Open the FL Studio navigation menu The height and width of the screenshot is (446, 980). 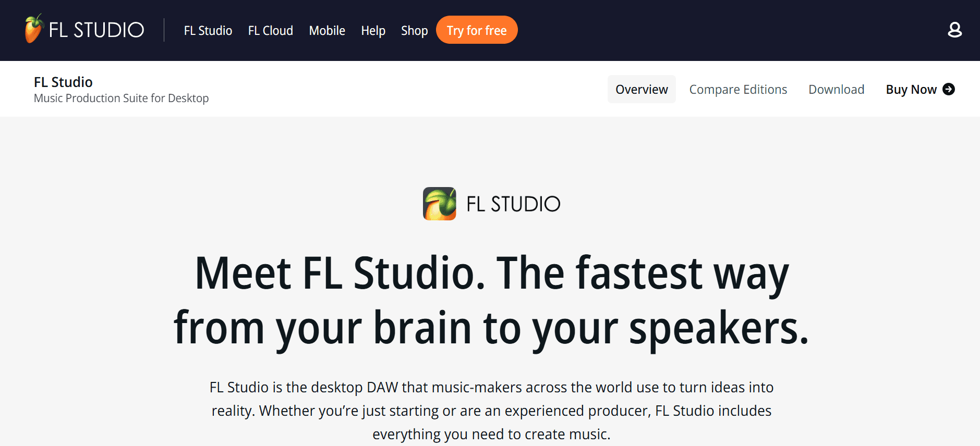tap(208, 31)
